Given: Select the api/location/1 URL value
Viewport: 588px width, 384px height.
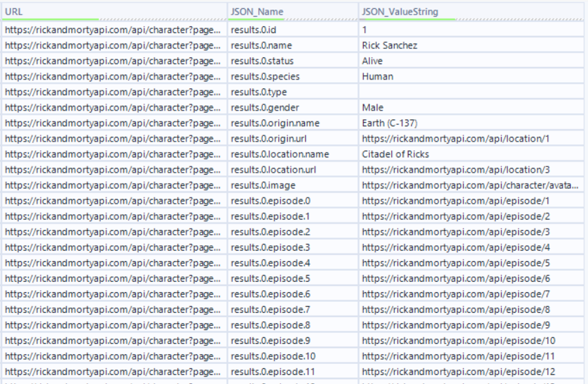Looking at the screenshot, I should (471, 139).
